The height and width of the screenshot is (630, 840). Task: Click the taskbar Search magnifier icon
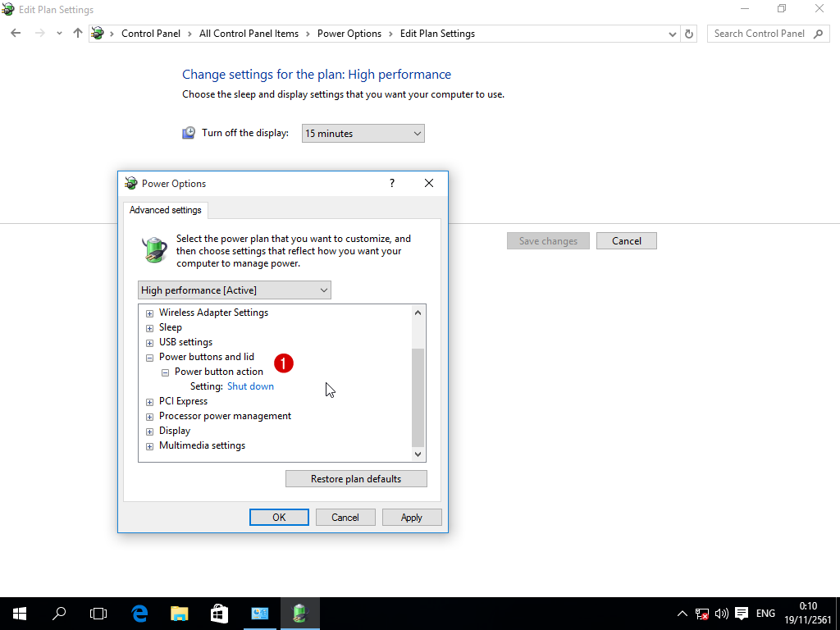point(59,613)
